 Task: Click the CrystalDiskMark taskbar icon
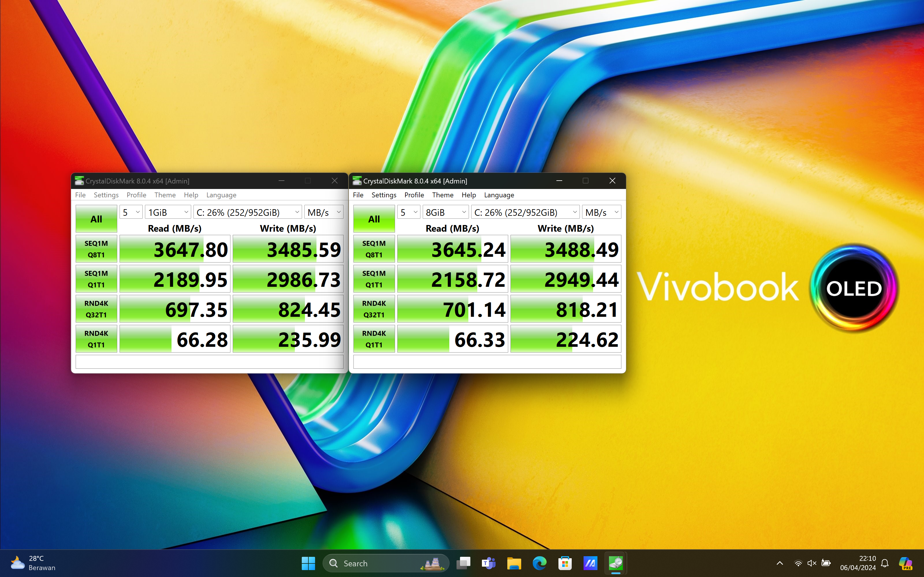coord(616,563)
